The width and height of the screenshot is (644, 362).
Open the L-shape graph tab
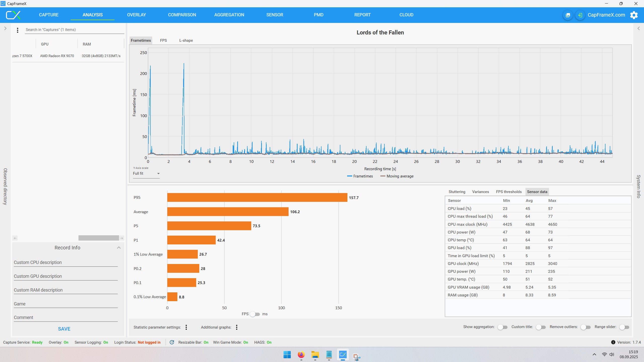pyautogui.click(x=186, y=40)
